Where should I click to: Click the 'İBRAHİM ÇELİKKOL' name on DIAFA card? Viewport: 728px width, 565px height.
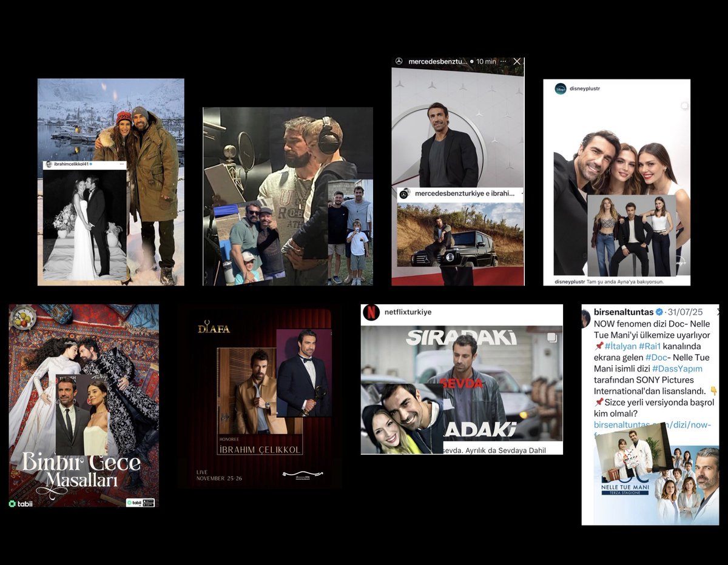point(260,449)
